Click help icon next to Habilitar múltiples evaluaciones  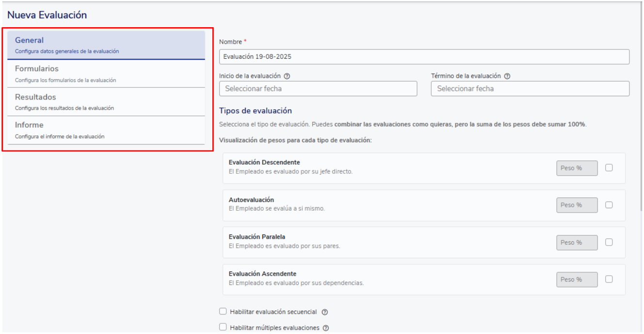point(326,328)
